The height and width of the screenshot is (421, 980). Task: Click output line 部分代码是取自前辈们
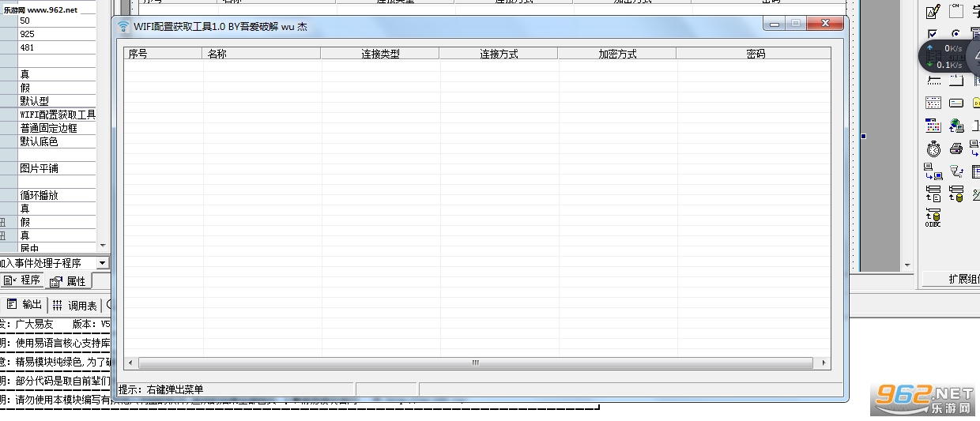[55, 381]
